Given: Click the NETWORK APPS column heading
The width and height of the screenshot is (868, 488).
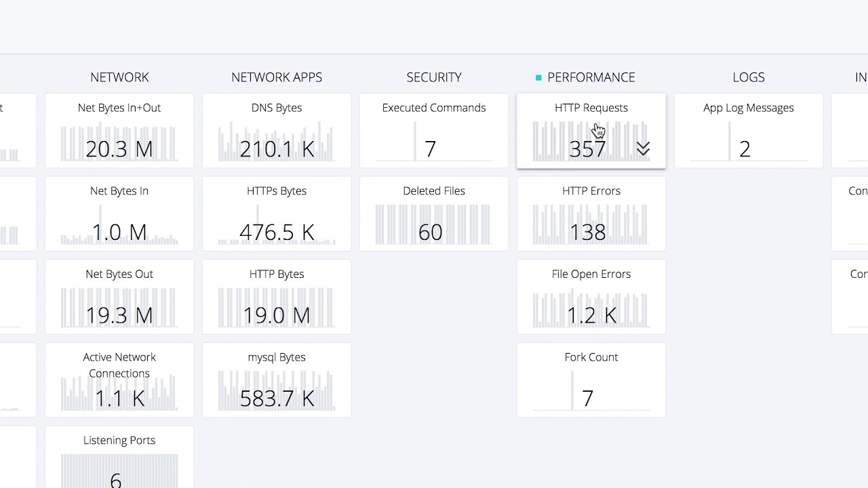Looking at the screenshot, I should (x=277, y=77).
